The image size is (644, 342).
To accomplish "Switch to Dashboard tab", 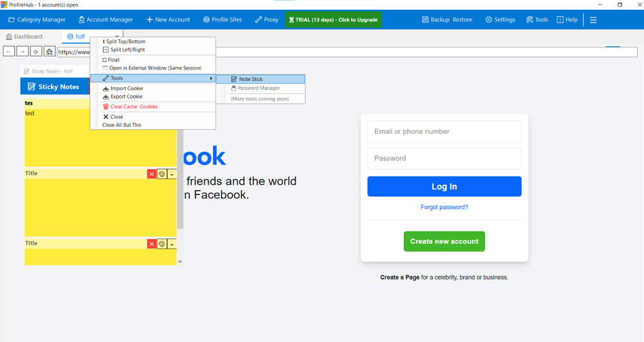I will coord(24,37).
